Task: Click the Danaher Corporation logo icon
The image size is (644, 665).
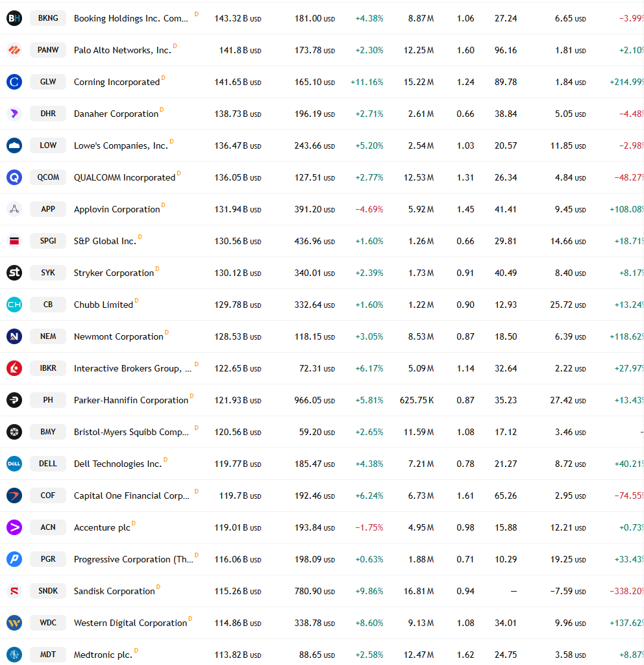Action: click(x=14, y=114)
